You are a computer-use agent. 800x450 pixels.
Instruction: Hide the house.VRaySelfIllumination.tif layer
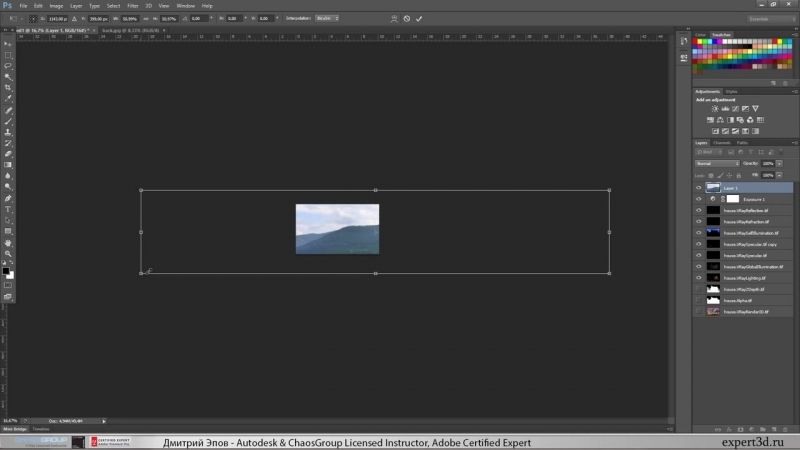(x=698, y=233)
